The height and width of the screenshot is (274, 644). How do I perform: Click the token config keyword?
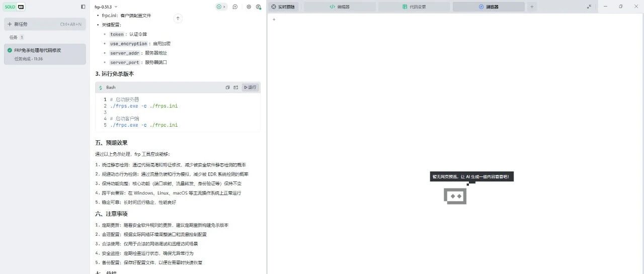(117, 34)
